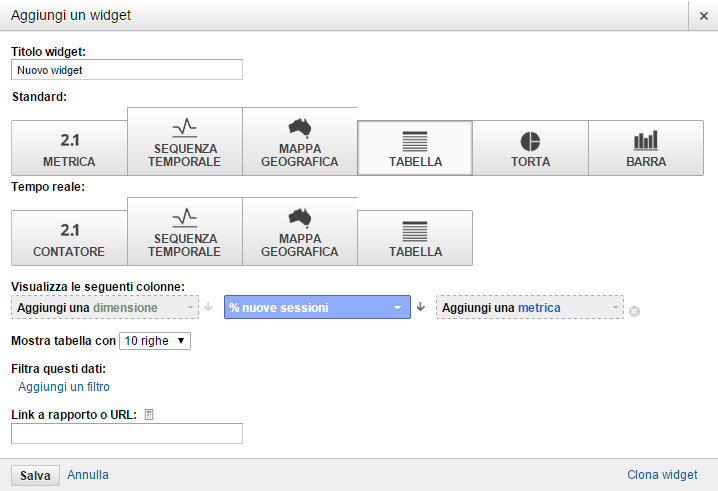Click the Aggiungi un filtro link

pos(64,387)
